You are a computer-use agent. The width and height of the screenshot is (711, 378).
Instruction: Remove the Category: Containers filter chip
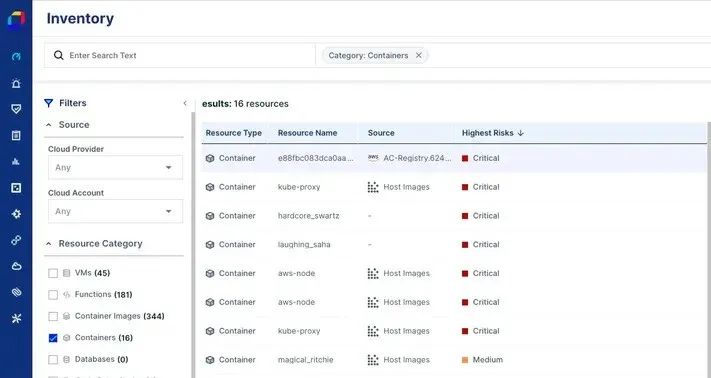[x=419, y=55]
